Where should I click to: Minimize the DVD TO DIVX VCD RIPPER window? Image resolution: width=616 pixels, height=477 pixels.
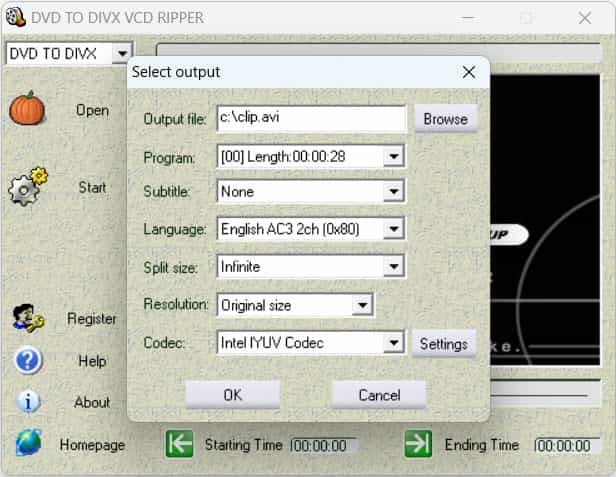point(468,18)
